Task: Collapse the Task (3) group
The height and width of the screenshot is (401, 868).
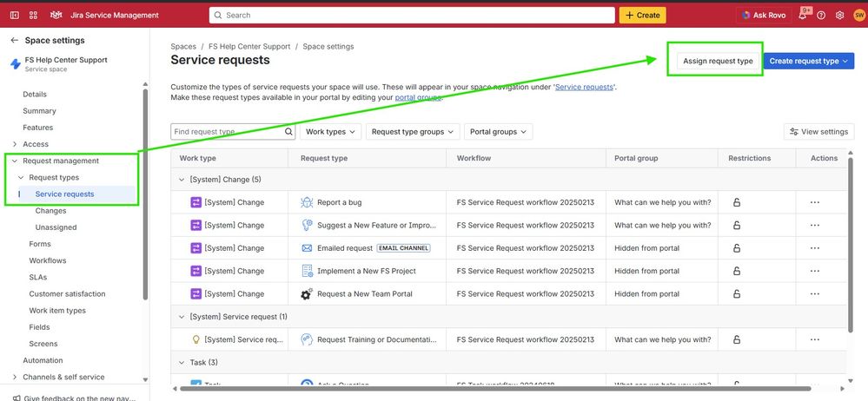Action: click(x=181, y=363)
